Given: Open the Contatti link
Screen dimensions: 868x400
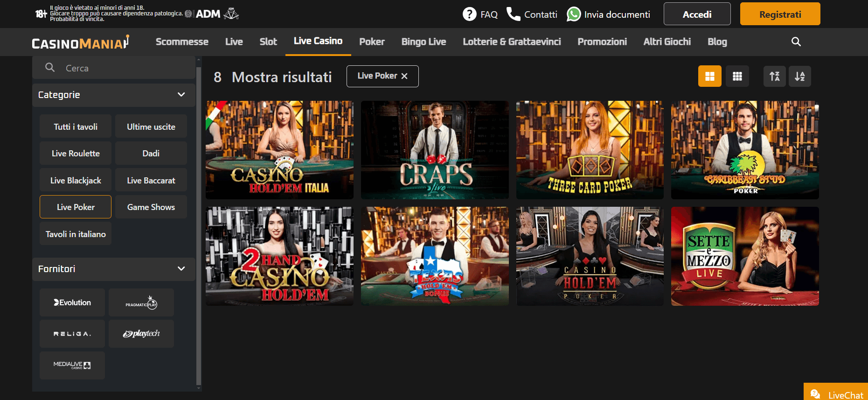Looking at the screenshot, I should [541, 14].
